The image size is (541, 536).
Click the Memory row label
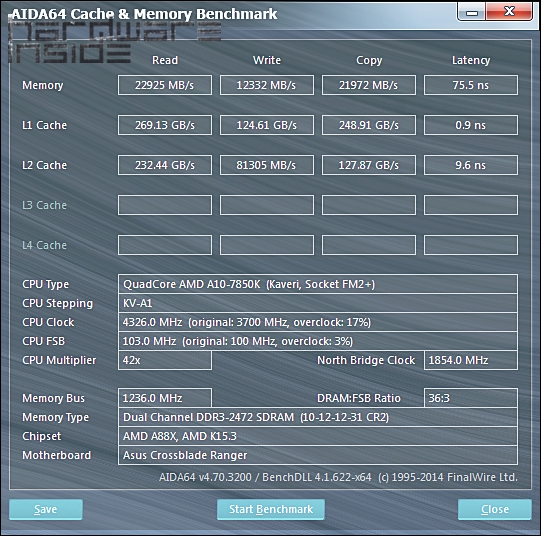point(42,85)
